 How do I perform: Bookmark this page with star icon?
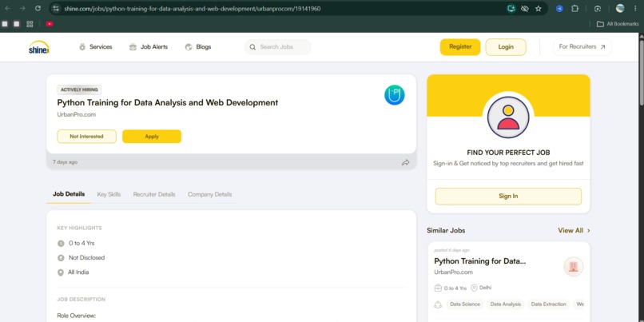point(538,9)
